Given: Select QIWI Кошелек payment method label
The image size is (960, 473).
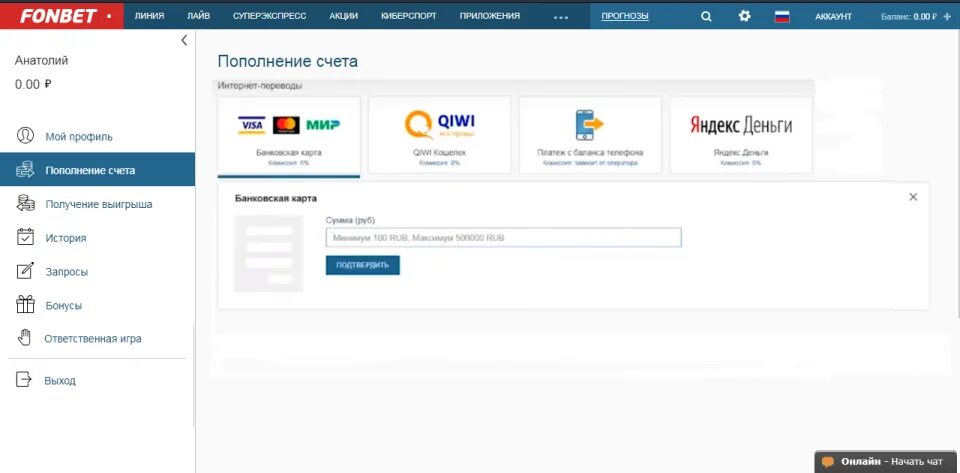Looking at the screenshot, I should click(x=439, y=152).
